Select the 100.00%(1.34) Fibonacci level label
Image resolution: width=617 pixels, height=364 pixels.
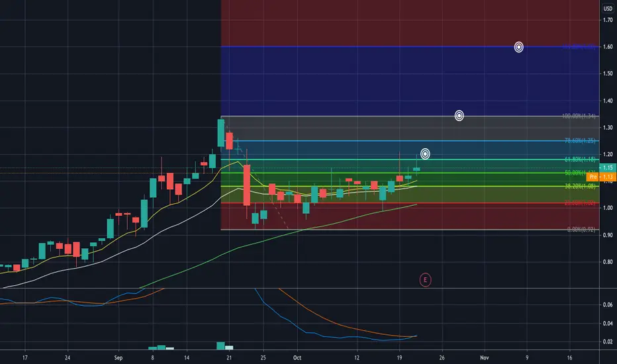(579, 116)
